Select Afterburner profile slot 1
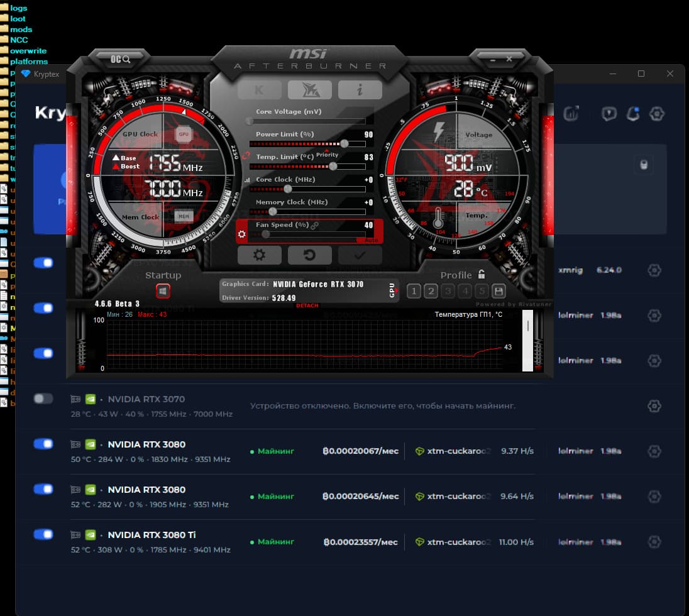Screen dimensions: 689x616 click(x=414, y=291)
